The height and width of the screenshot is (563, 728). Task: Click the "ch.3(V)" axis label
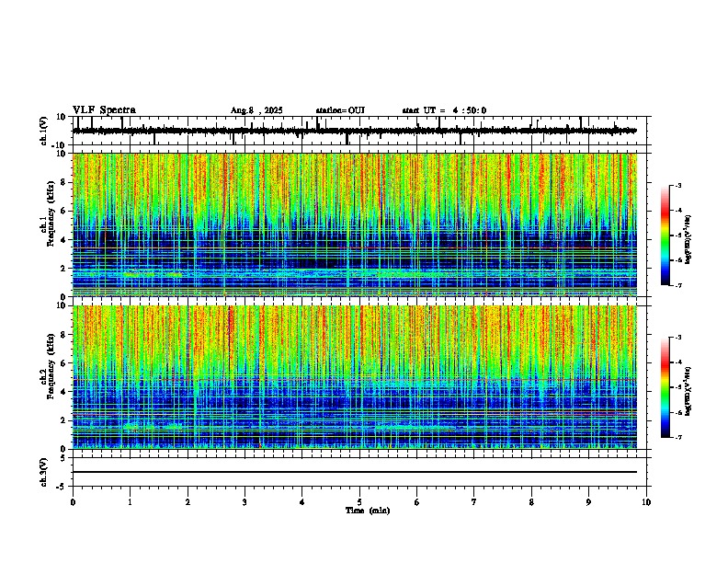pos(44,473)
